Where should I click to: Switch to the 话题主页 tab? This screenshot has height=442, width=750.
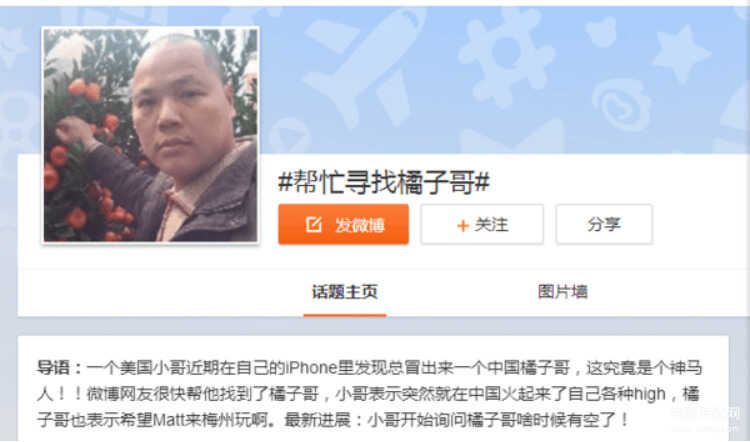(x=345, y=291)
